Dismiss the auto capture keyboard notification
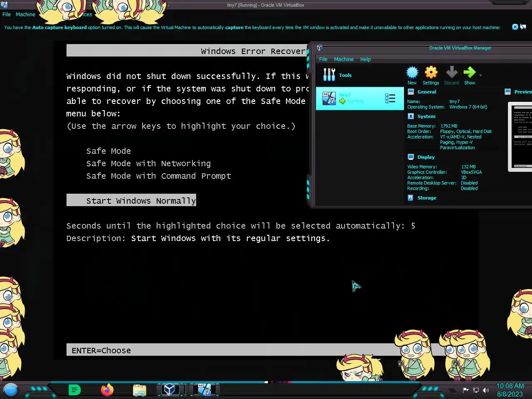The image size is (532, 399). click(x=515, y=27)
